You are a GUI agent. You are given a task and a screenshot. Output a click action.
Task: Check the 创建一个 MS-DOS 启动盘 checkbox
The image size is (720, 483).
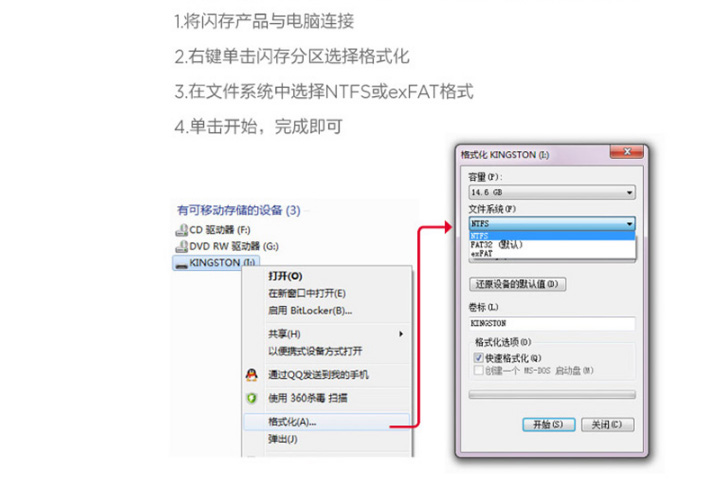tap(478, 370)
